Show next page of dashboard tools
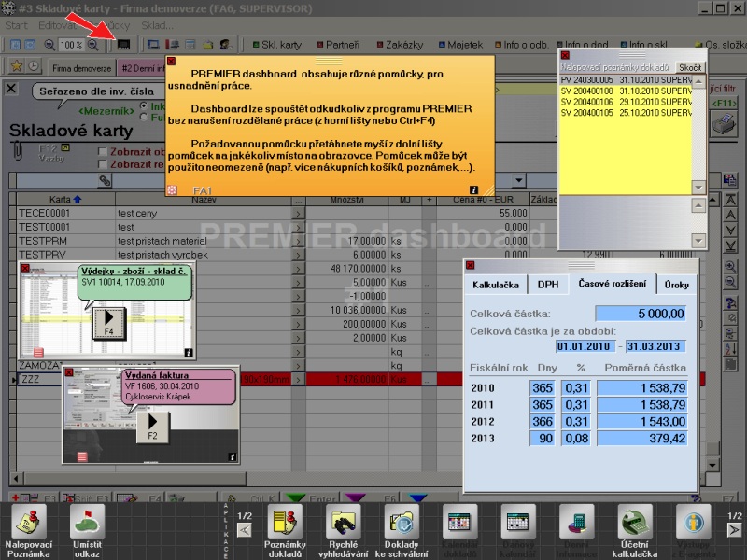 734,529
